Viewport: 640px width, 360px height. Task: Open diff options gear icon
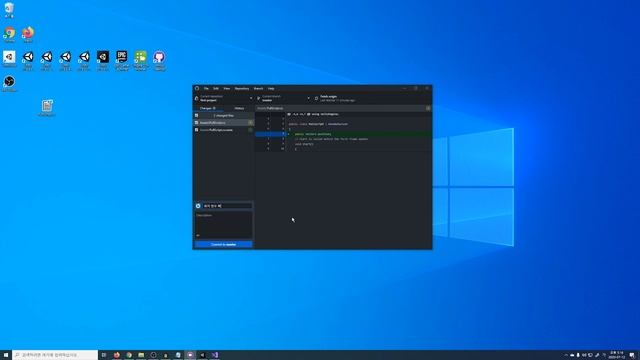[428, 108]
